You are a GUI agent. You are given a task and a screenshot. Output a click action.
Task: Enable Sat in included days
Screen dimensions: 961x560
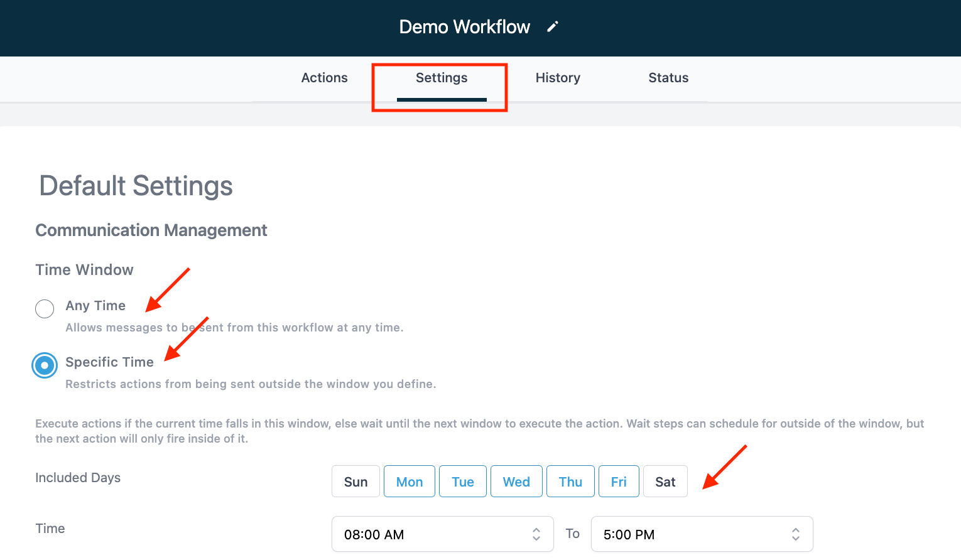tap(665, 482)
